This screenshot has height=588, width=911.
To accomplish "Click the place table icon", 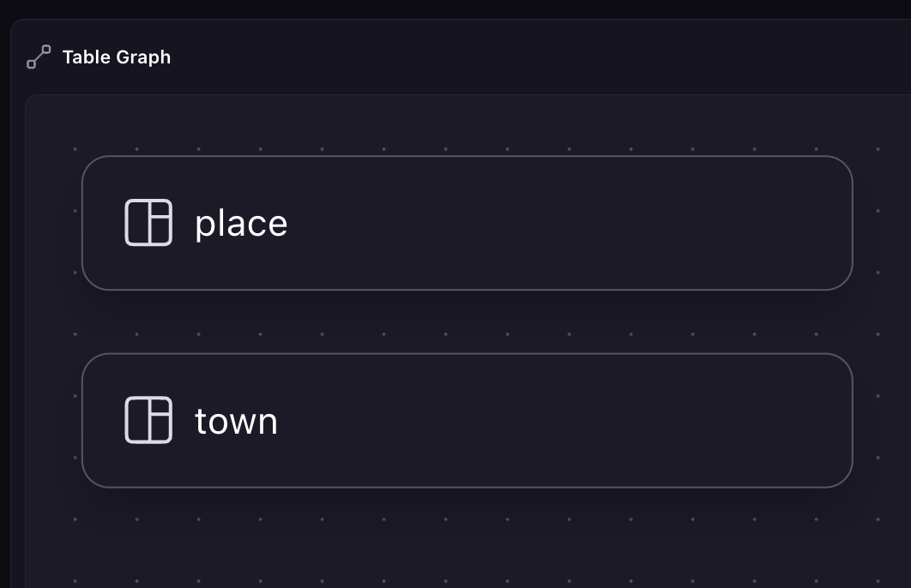I will click(x=148, y=223).
